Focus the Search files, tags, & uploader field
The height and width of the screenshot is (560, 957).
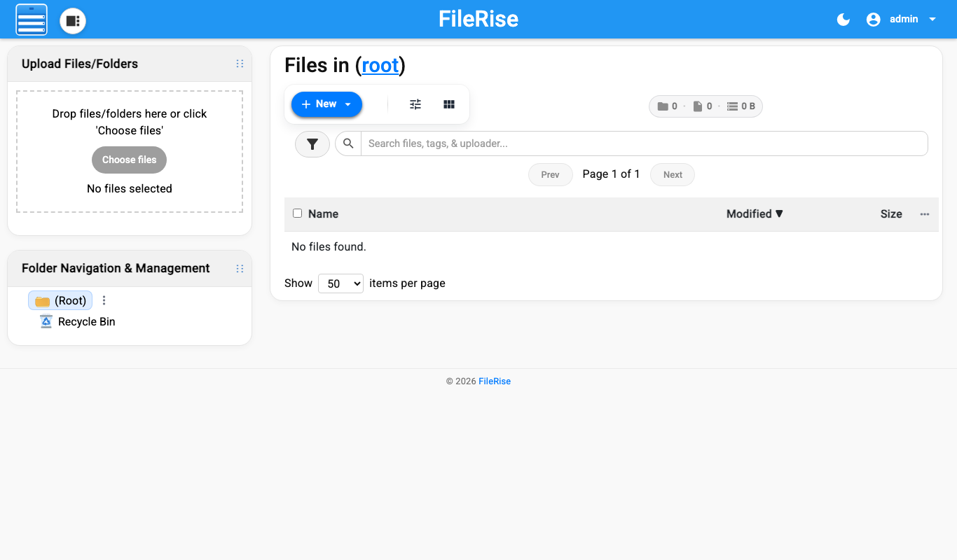(x=644, y=143)
